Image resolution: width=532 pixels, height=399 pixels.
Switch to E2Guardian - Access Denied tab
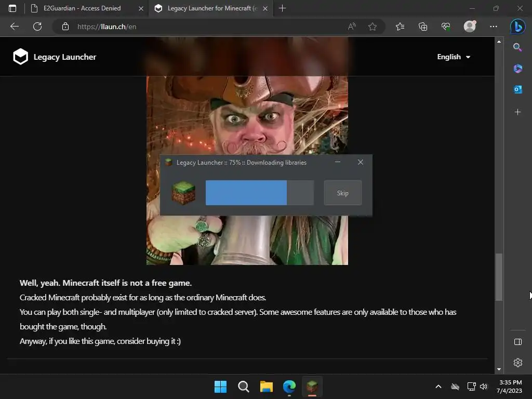click(x=82, y=8)
